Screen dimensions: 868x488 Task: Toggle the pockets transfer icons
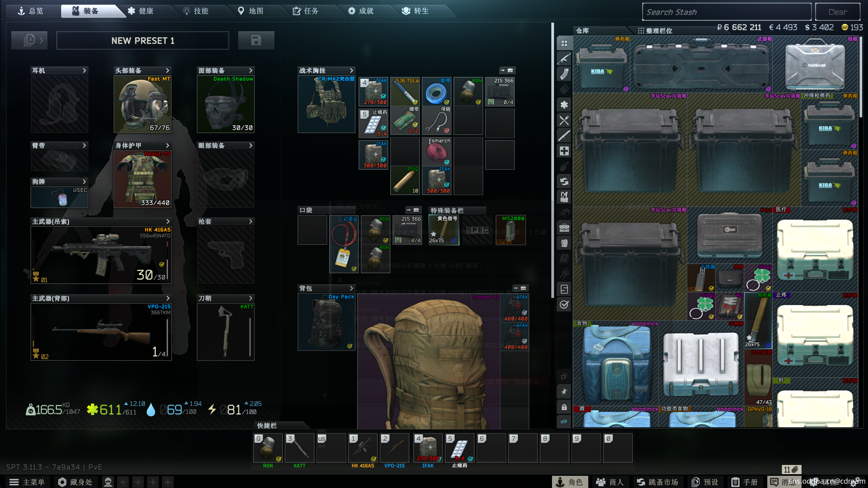coord(413,210)
